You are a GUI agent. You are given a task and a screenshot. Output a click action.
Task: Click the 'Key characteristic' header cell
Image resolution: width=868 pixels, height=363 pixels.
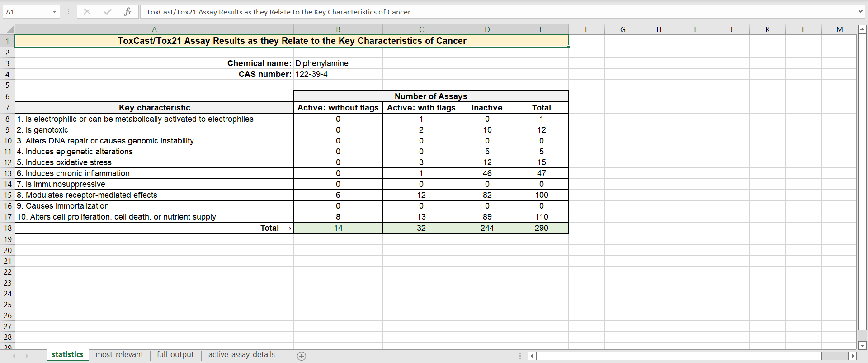point(154,108)
